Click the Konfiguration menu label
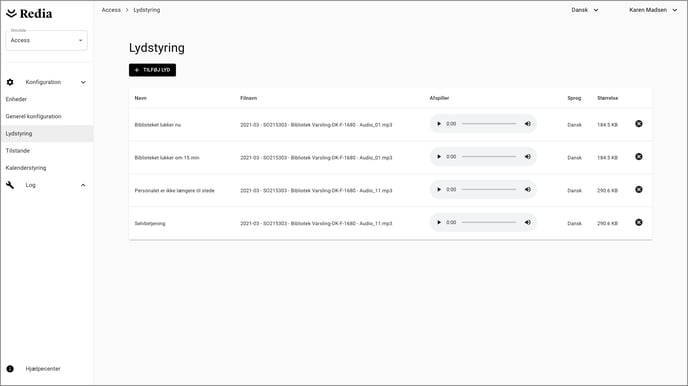This screenshot has height=386, width=688. point(43,82)
